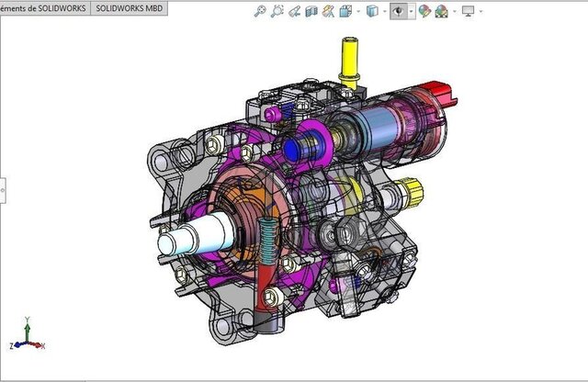Click the XYZ orientation triad
This screenshot has height=382, width=588.
pos(27,342)
